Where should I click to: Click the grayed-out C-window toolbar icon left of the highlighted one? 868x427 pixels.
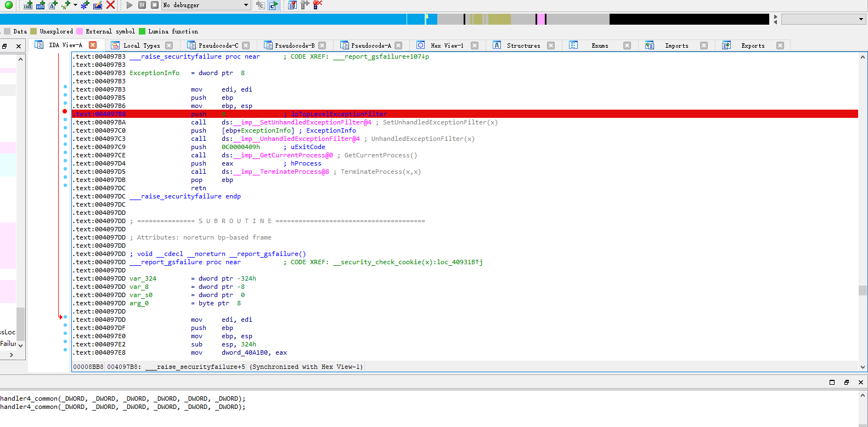pos(260,5)
